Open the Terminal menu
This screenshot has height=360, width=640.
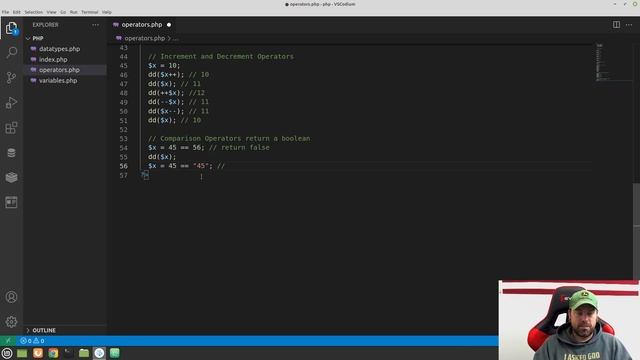point(89,12)
